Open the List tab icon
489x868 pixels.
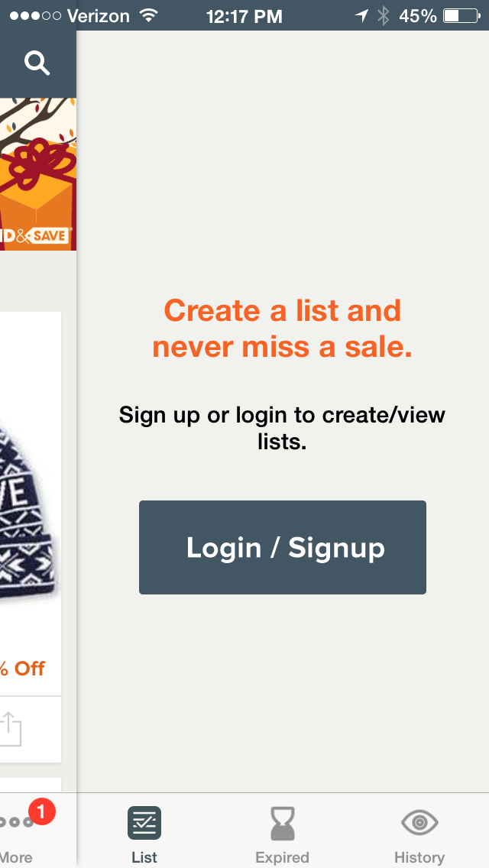(144, 823)
